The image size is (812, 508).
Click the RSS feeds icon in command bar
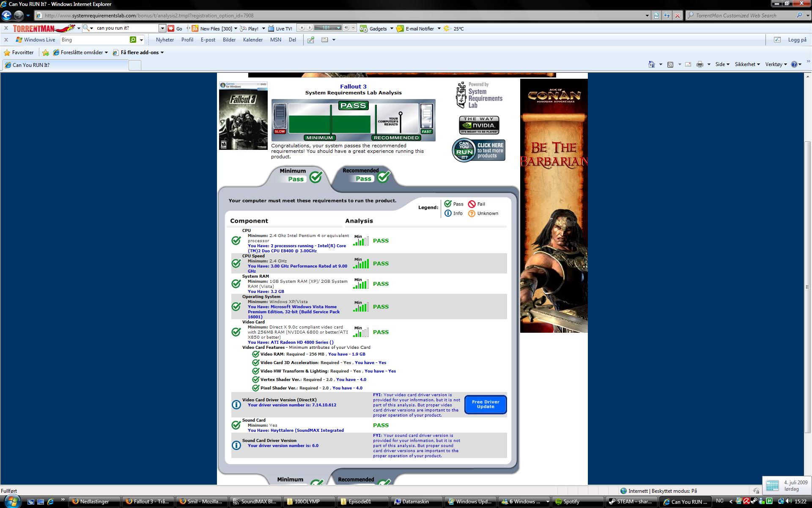tap(670, 64)
